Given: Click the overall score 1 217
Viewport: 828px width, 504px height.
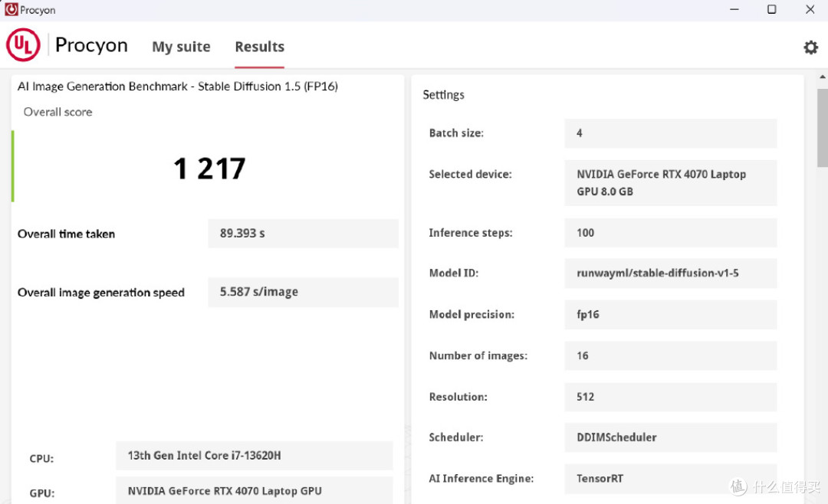Looking at the screenshot, I should (209, 169).
